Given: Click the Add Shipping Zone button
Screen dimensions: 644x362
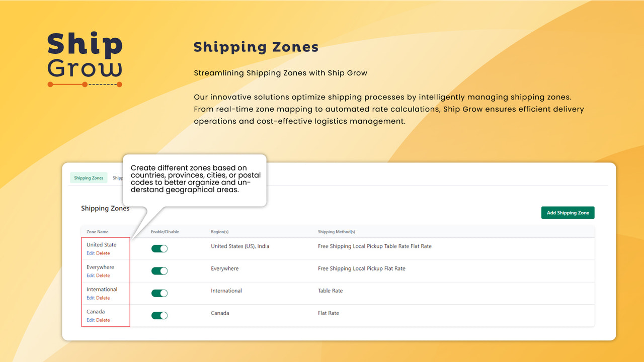Looking at the screenshot, I should coord(568,212).
